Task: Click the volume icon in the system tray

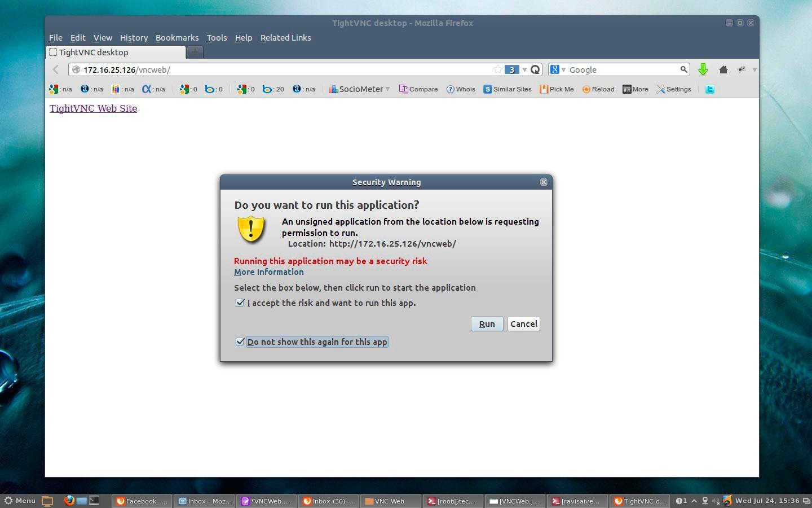Action: (x=716, y=501)
